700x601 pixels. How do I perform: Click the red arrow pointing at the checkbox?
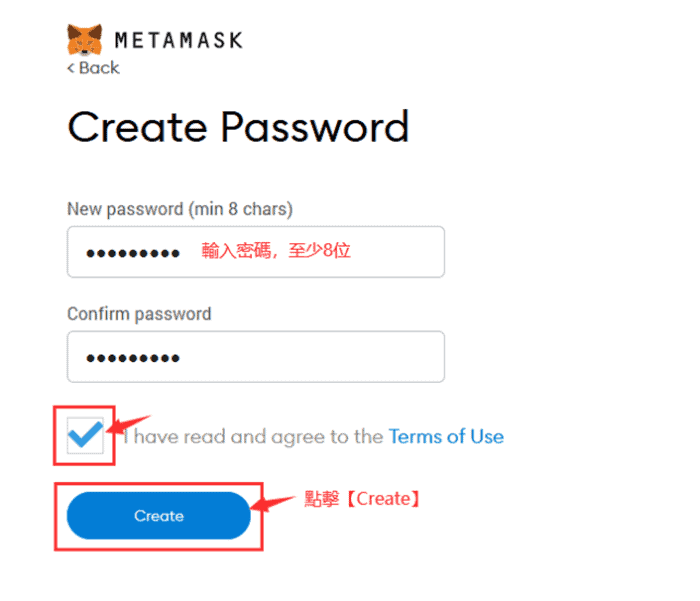tap(128, 424)
